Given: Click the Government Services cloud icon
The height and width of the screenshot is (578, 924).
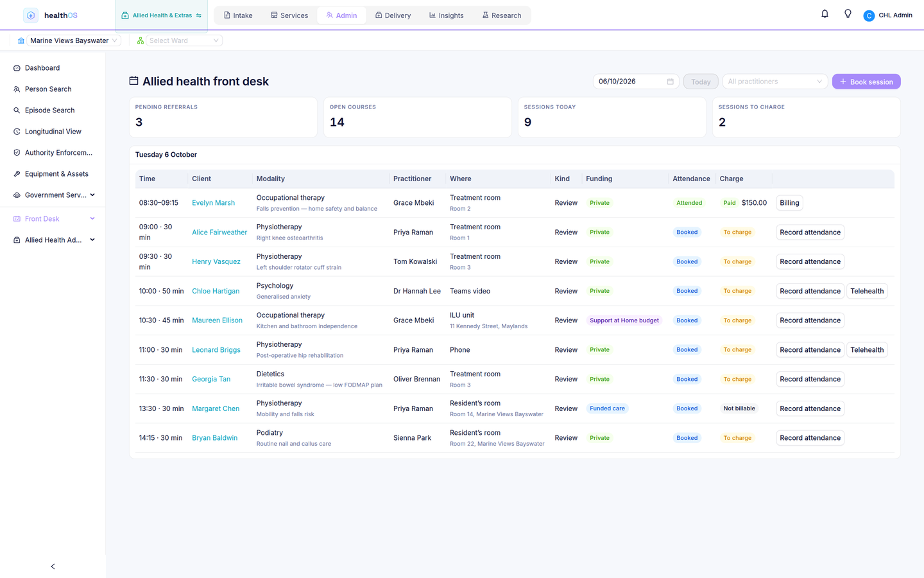Looking at the screenshot, I should tap(17, 195).
